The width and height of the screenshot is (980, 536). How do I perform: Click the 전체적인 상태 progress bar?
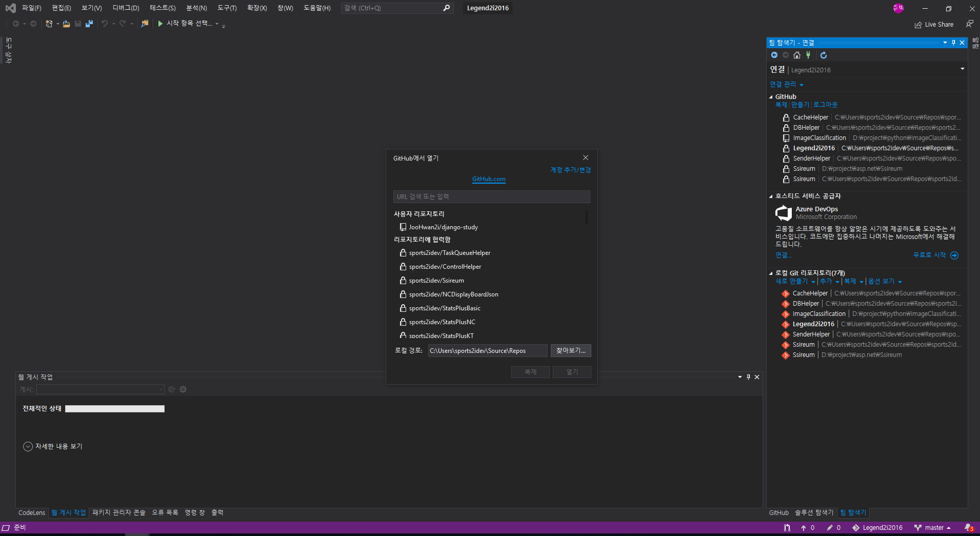(115, 409)
